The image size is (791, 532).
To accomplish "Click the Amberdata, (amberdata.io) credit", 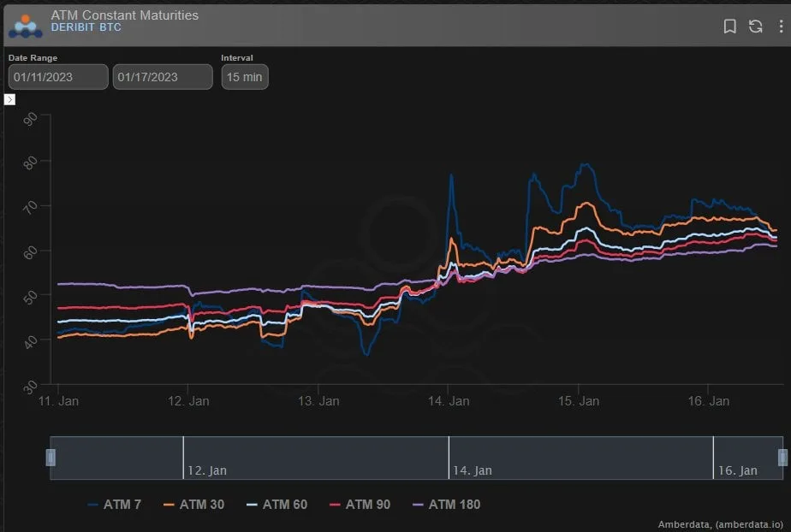I will tap(721, 524).
